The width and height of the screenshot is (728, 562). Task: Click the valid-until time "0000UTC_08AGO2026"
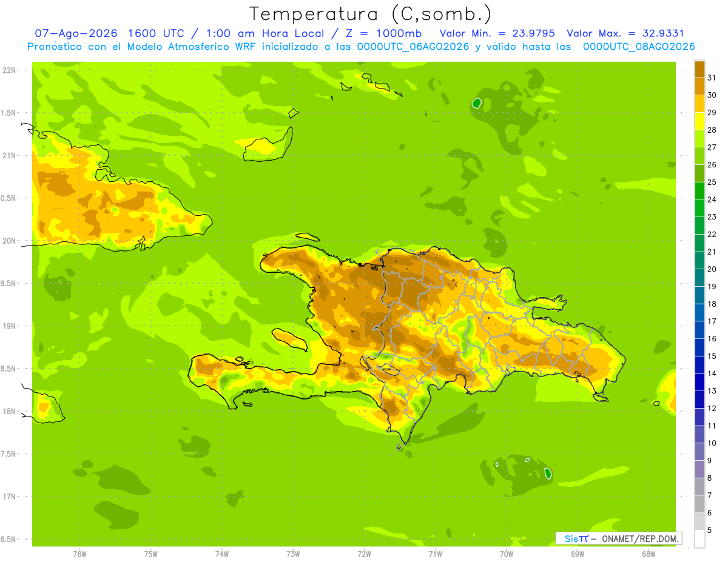coord(639,47)
